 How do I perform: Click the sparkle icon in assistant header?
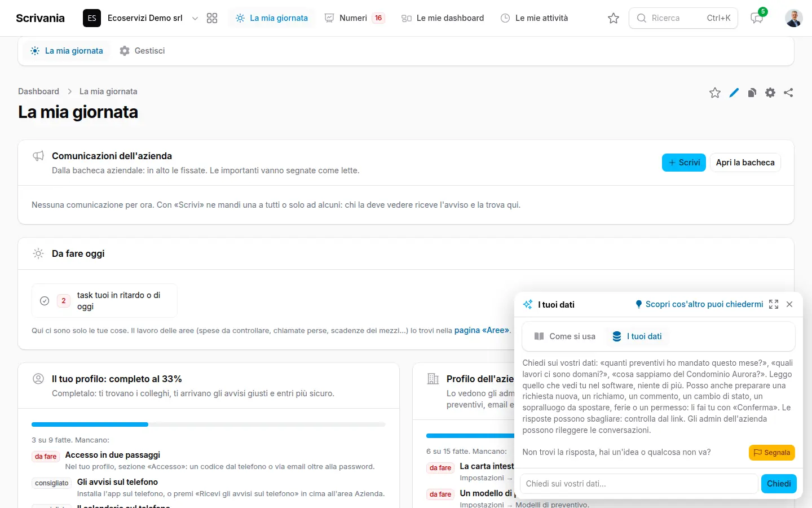coord(528,304)
